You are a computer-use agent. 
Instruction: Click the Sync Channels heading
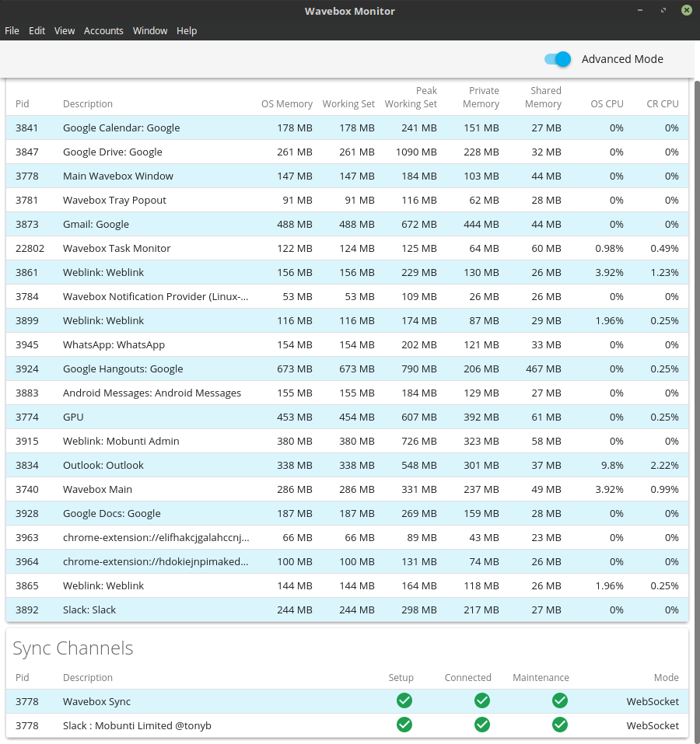coord(72,648)
